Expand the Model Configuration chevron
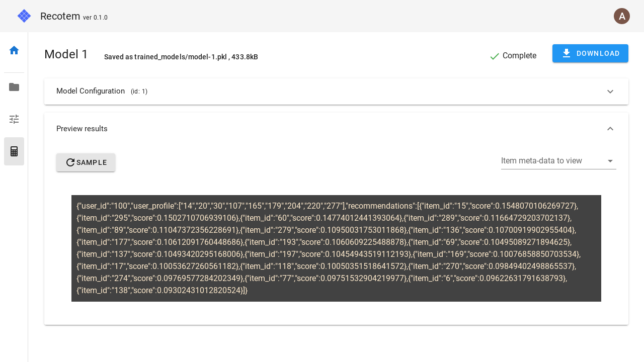This screenshot has width=644, height=362. tap(610, 92)
